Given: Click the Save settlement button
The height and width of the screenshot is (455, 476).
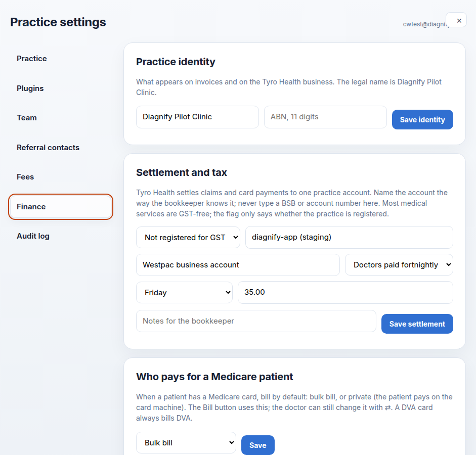Looking at the screenshot, I should pyautogui.click(x=417, y=324).
